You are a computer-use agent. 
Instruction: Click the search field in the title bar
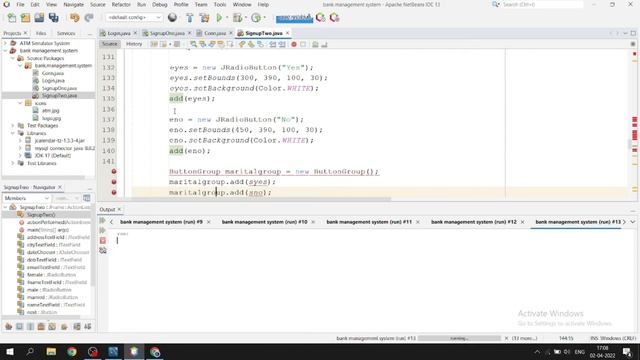pos(542,4)
